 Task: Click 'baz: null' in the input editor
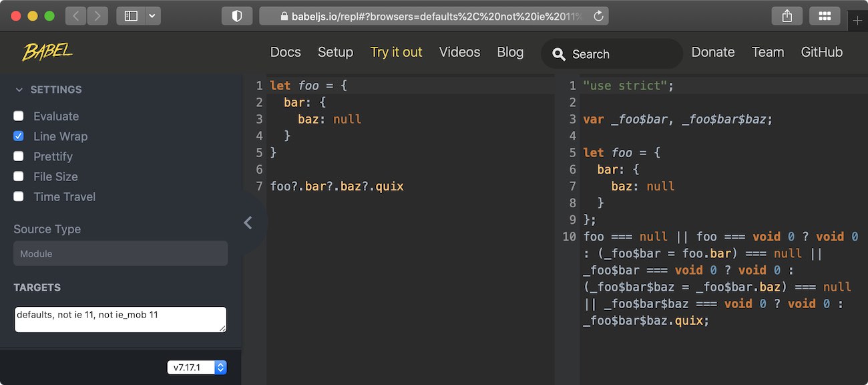(329, 120)
